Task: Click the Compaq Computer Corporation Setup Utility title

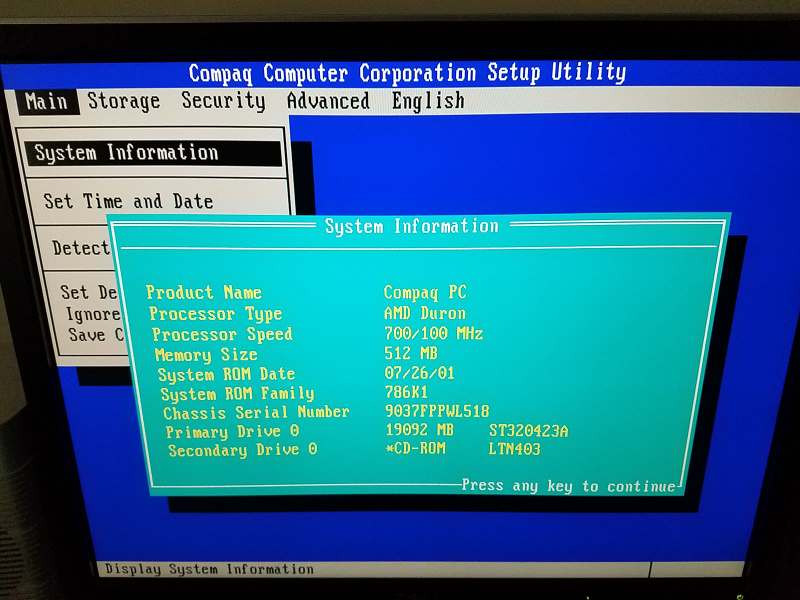Action: (x=407, y=73)
